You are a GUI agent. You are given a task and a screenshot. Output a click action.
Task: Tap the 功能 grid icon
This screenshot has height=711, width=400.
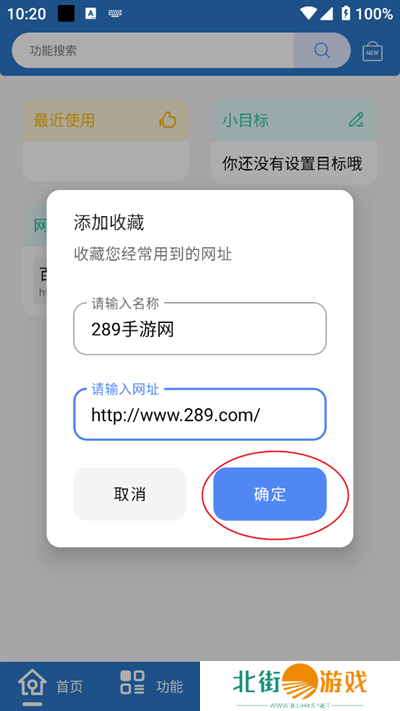(132, 682)
